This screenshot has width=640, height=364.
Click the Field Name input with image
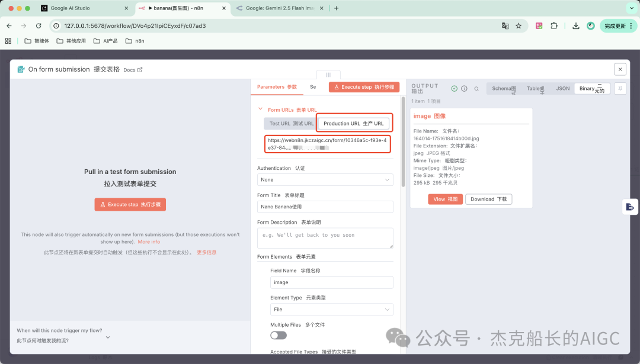point(331,282)
